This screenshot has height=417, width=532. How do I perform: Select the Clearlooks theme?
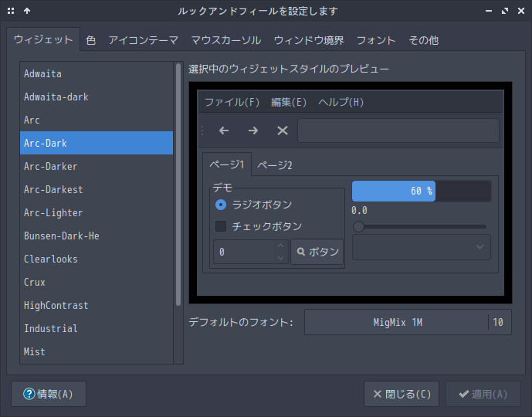tap(97, 259)
